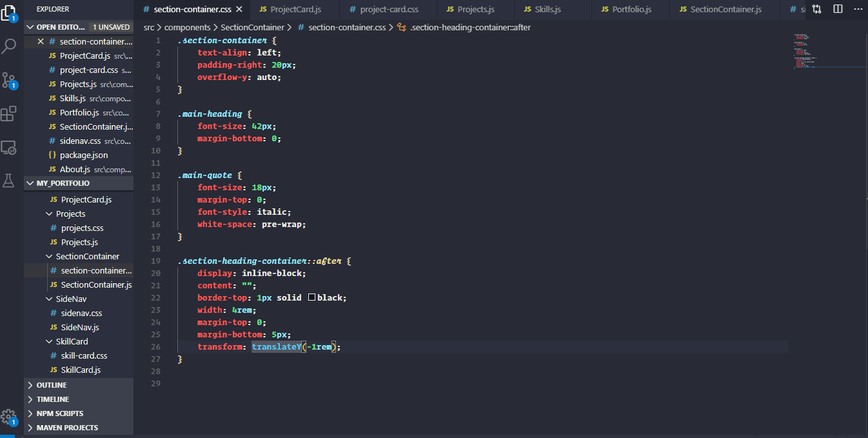Viewport: 868px width, 438px height.
Task: Open the Extensions view
Action: pos(8,114)
